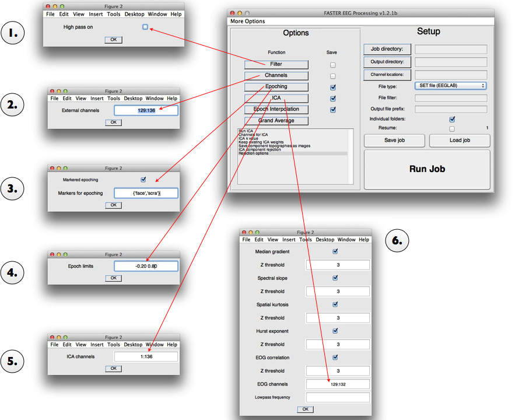The image size is (515, 420).
Task: Click the Output file prefix field
Action: tap(451, 109)
